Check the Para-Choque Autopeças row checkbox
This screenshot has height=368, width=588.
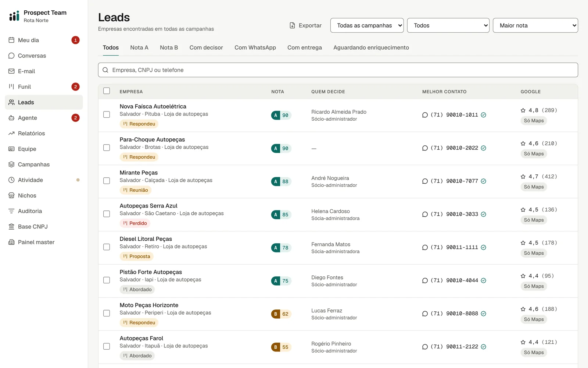[x=107, y=148]
